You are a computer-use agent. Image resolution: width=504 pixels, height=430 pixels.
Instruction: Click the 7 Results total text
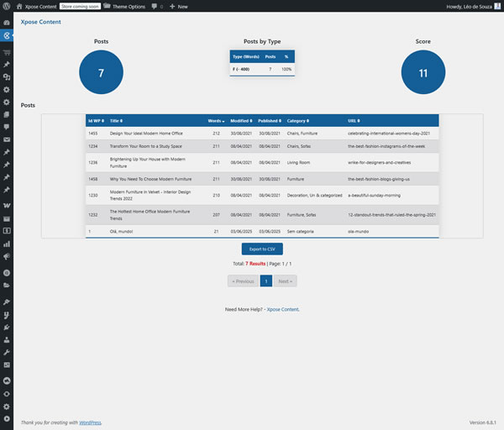[x=255, y=264]
